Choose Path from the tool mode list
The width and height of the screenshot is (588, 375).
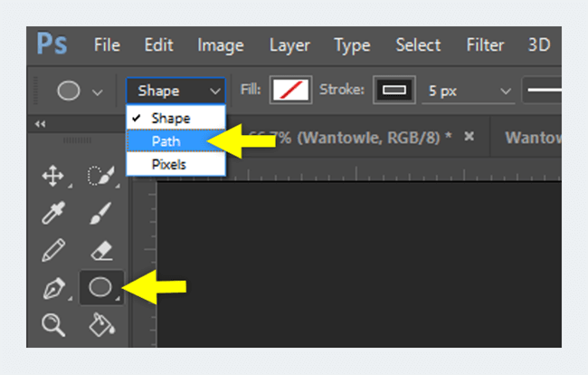[x=166, y=141]
